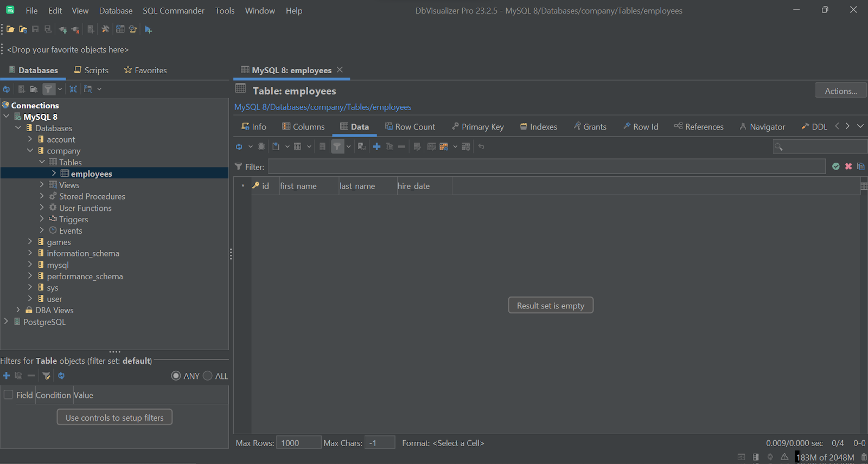
Task: Close the MySQL 8: employees tab
Action: 340,70
